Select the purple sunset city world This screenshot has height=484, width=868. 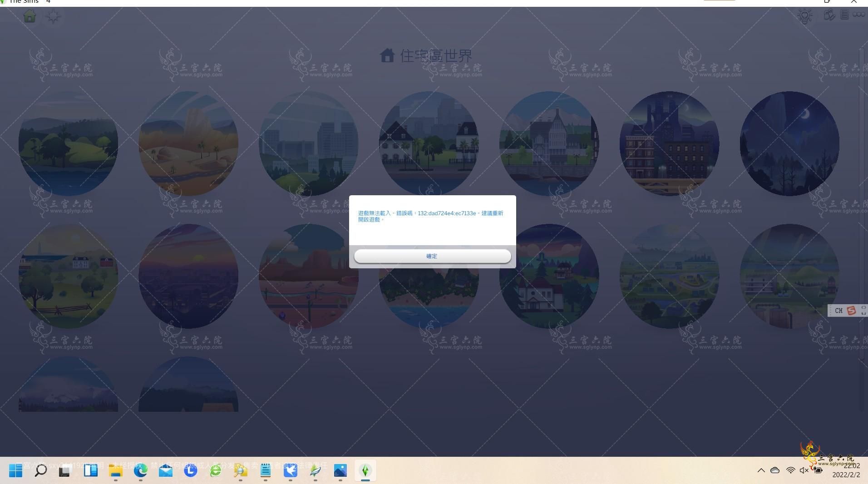[188, 276]
